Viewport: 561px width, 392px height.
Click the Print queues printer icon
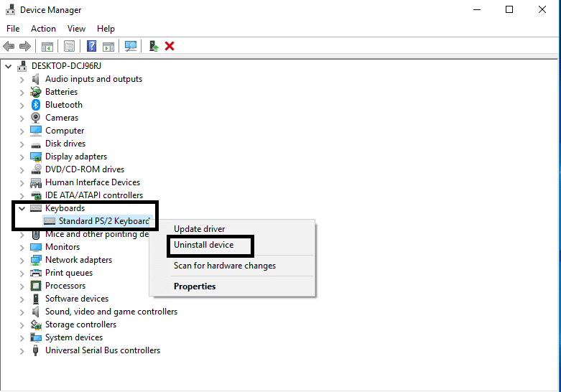click(36, 273)
